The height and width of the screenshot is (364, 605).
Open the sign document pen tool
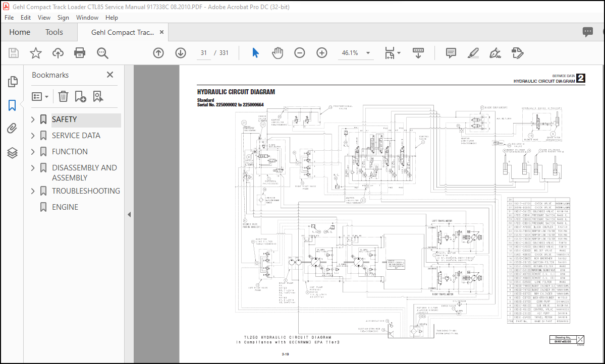[x=495, y=53]
